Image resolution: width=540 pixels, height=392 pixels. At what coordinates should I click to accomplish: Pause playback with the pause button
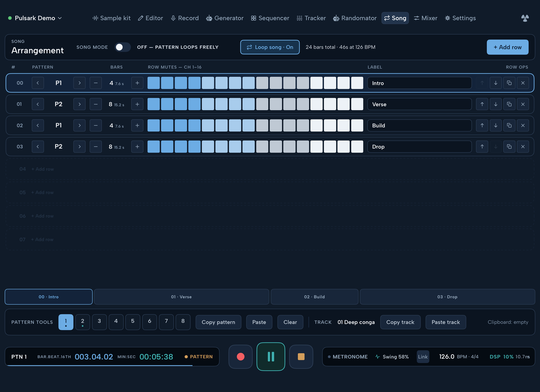click(x=271, y=356)
